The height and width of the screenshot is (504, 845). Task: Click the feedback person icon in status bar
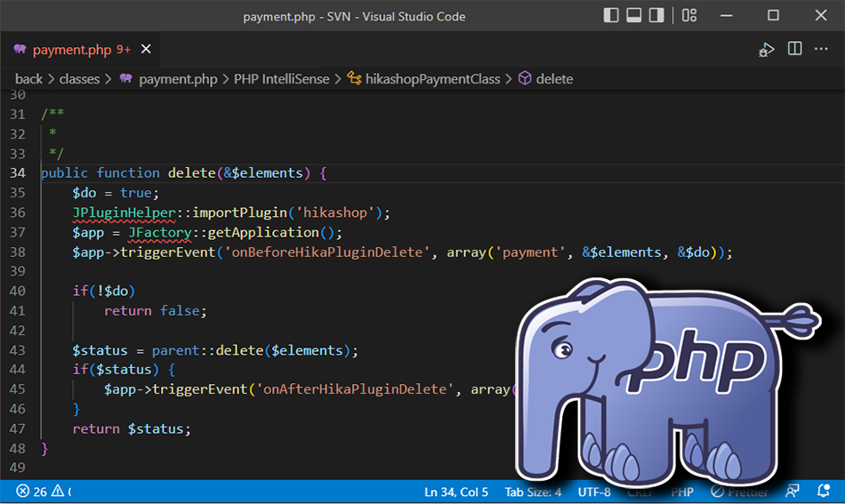[793, 491]
